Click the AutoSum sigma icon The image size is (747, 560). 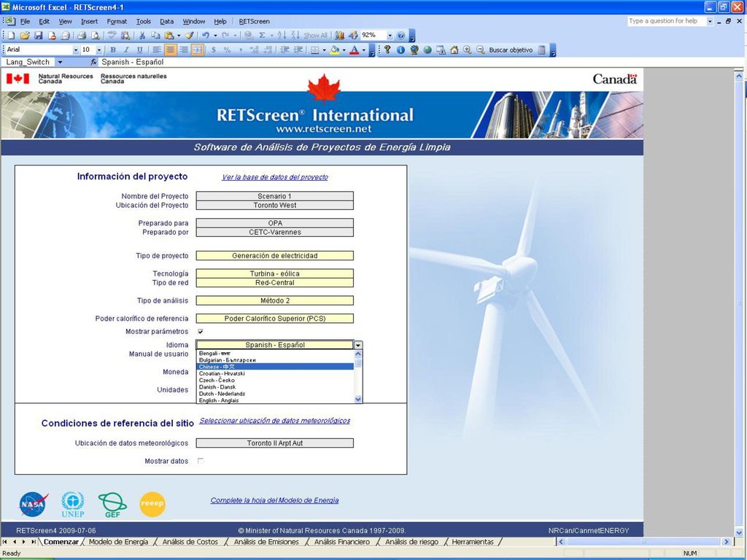(262, 35)
